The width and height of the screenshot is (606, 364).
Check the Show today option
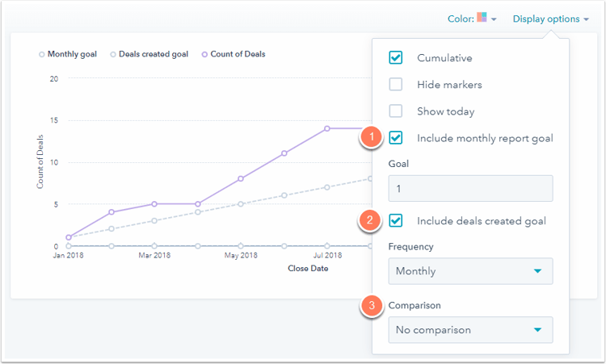tap(396, 111)
